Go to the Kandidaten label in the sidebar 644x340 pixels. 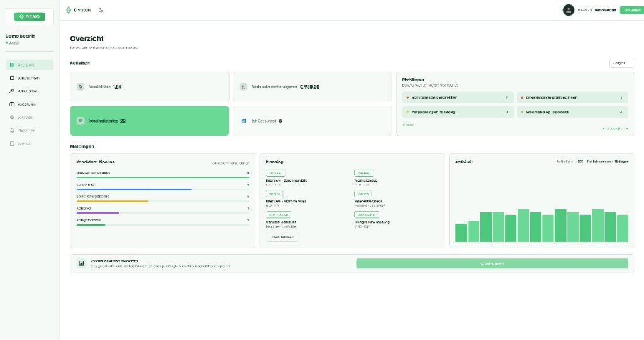(28, 91)
